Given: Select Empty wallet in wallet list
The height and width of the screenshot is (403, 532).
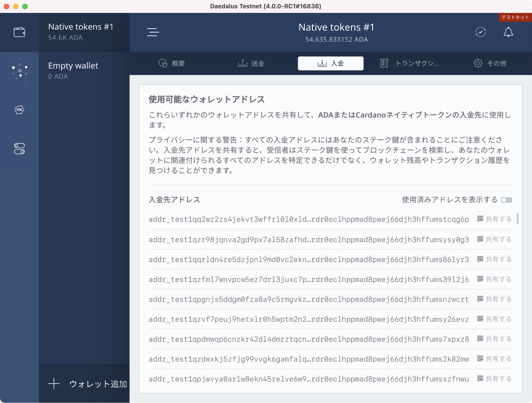Looking at the screenshot, I should 84,71.
